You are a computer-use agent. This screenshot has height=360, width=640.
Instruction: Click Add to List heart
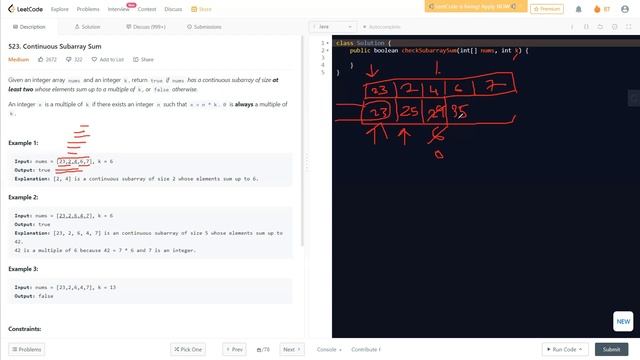coord(107,60)
